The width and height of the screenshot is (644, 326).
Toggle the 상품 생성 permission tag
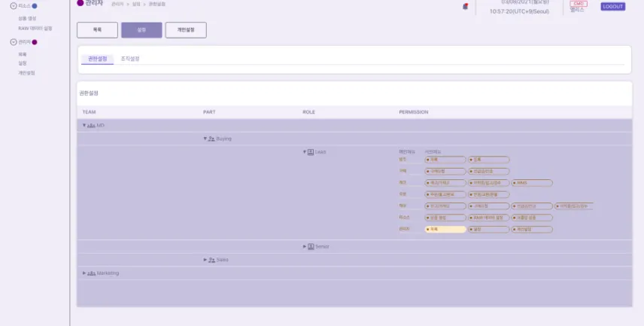445,218
